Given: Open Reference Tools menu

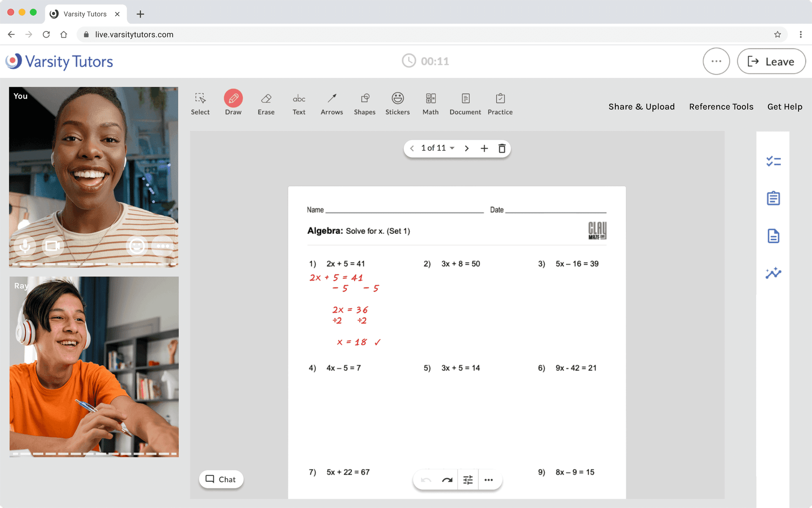Looking at the screenshot, I should tap(721, 107).
